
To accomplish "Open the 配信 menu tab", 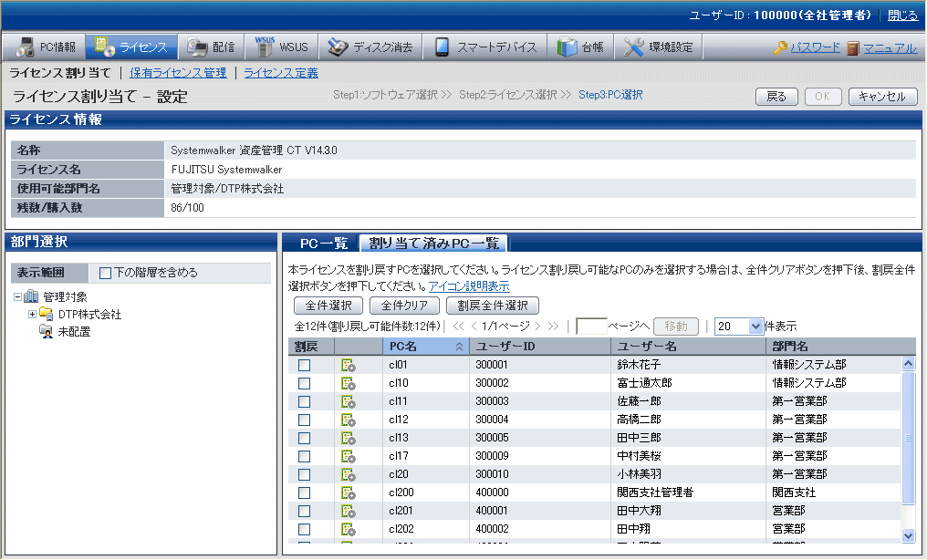I will (x=211, y=47).
